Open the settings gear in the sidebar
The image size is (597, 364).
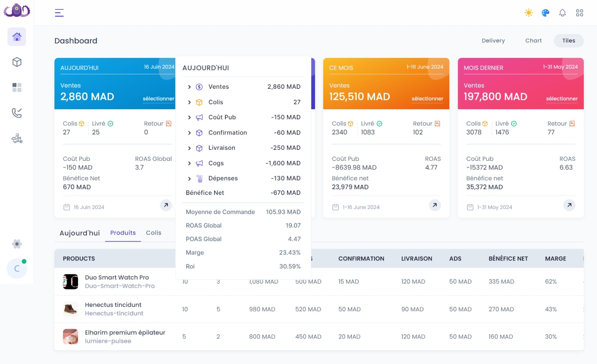(x=16, y=244)
